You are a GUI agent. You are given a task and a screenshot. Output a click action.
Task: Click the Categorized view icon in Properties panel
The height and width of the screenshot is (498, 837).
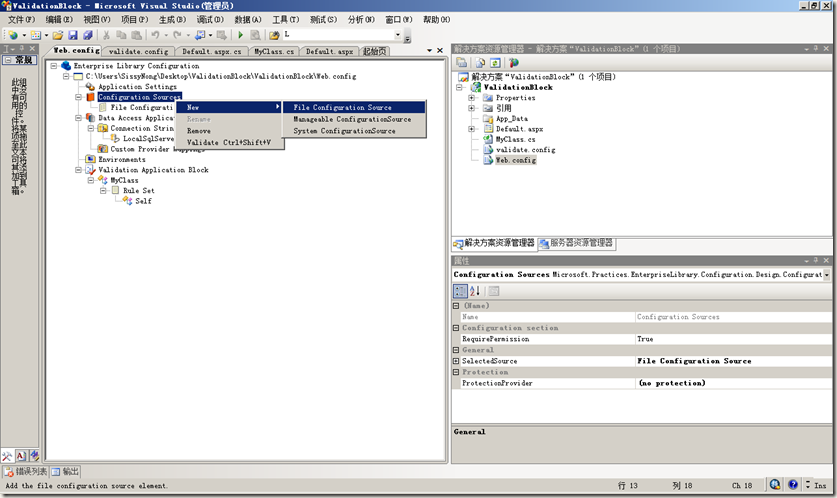pyautogui.click(x=460, y=291)
